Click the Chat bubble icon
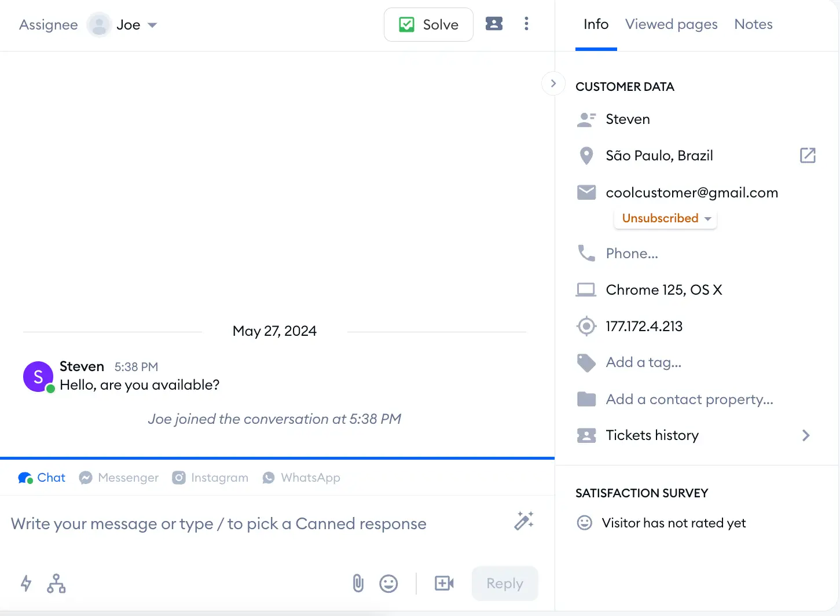This screenshot has width=840, height=616. click(25, 478)
